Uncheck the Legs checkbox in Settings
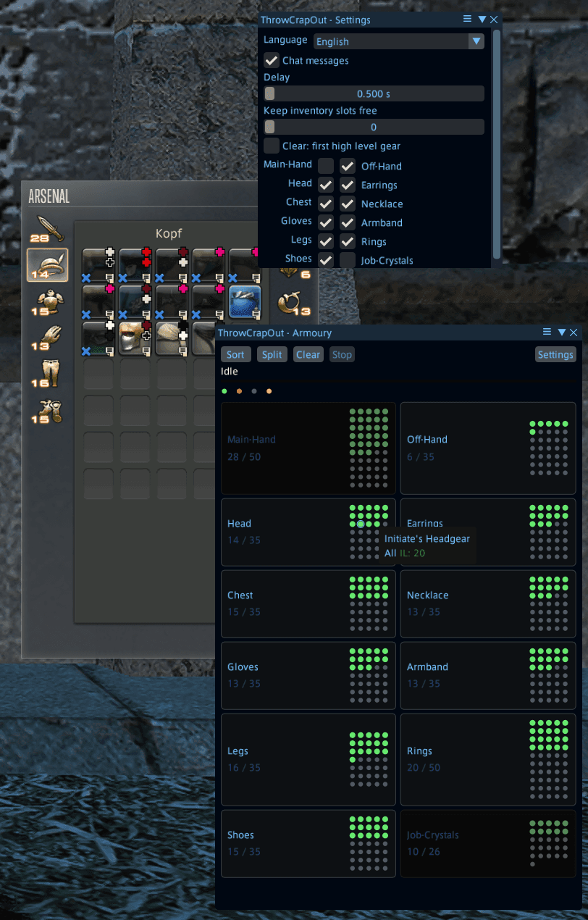The height and width of the screenshot is (920, 588). [x=326, y=241]
